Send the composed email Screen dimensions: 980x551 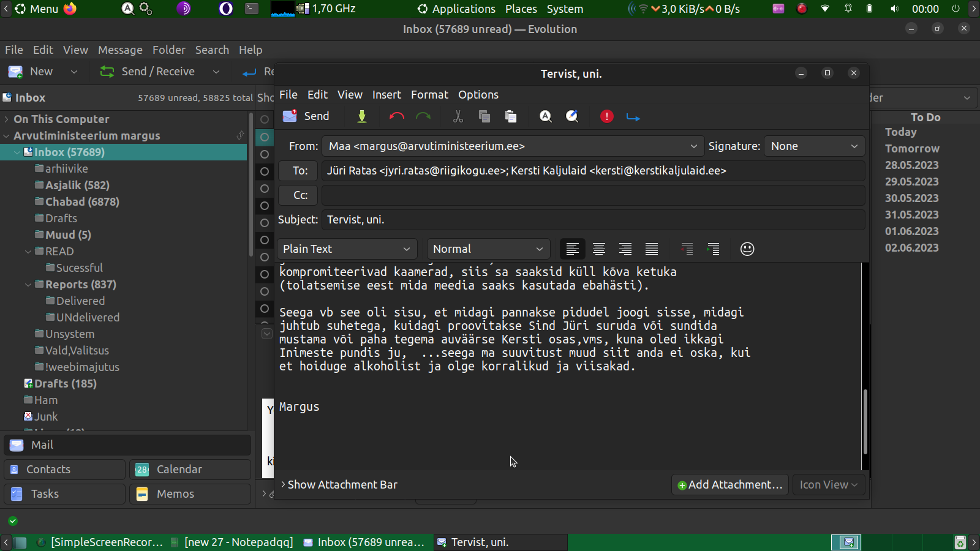tap(306, 116)
